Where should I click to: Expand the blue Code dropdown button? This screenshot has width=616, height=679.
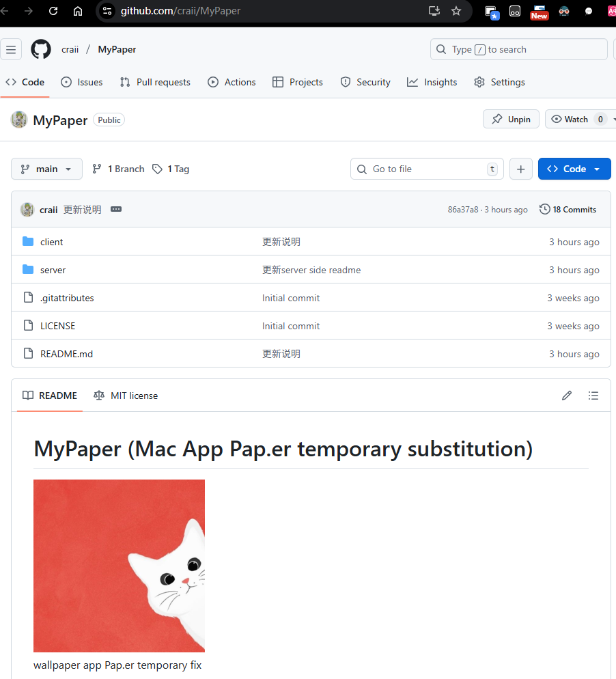coord(574,169)
